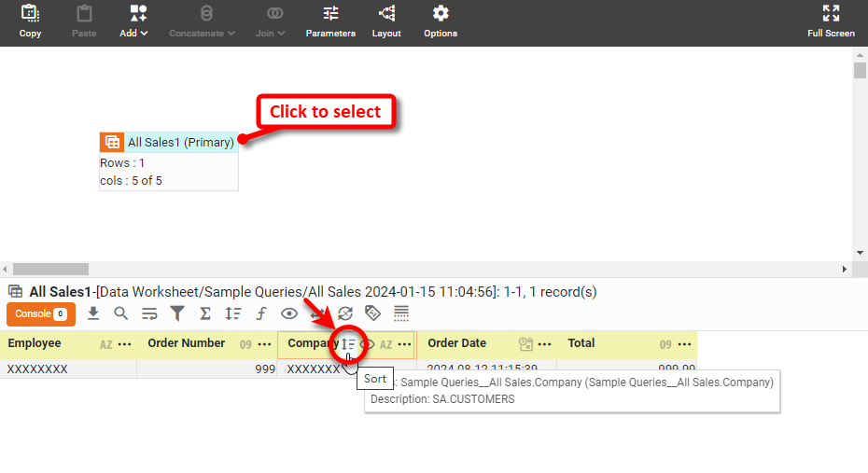Click the Console button
This screenshot has width=868, height=473.
tap(40, 314)
